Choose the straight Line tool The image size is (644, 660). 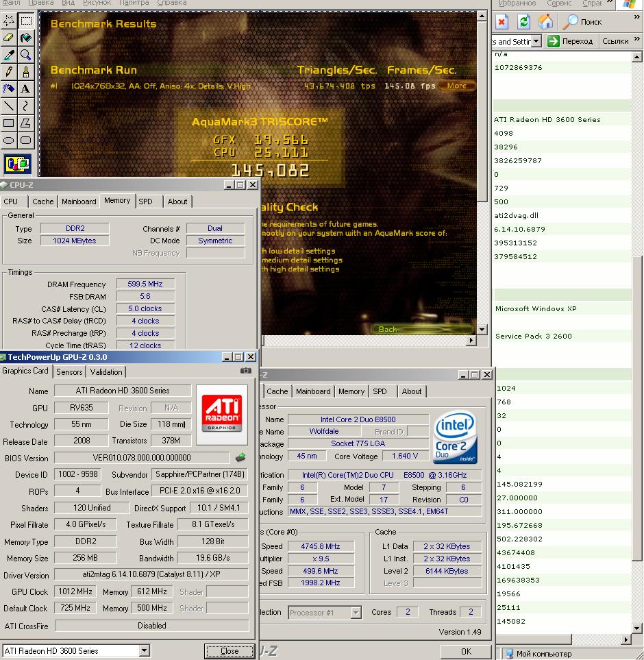9,106
